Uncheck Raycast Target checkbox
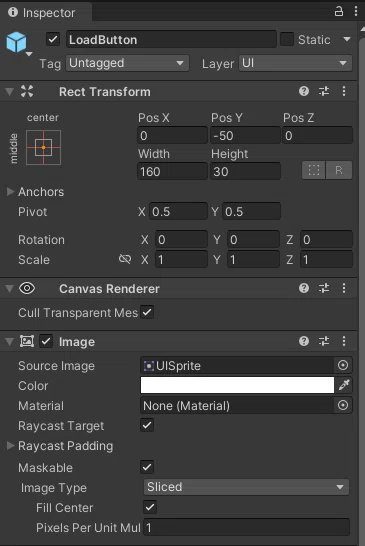The width and height of the screenshot is (365, 546). [x=147, y=425]
